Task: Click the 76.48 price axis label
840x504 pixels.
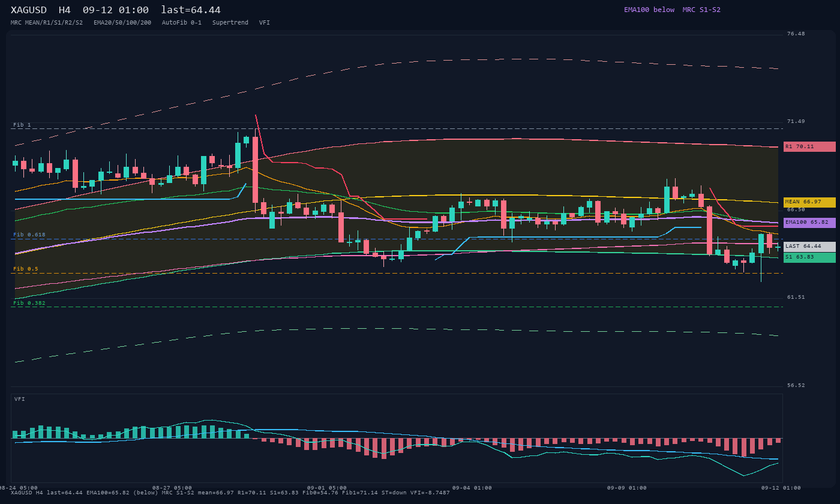Action: pyautogui.click(x=796, y=34)
